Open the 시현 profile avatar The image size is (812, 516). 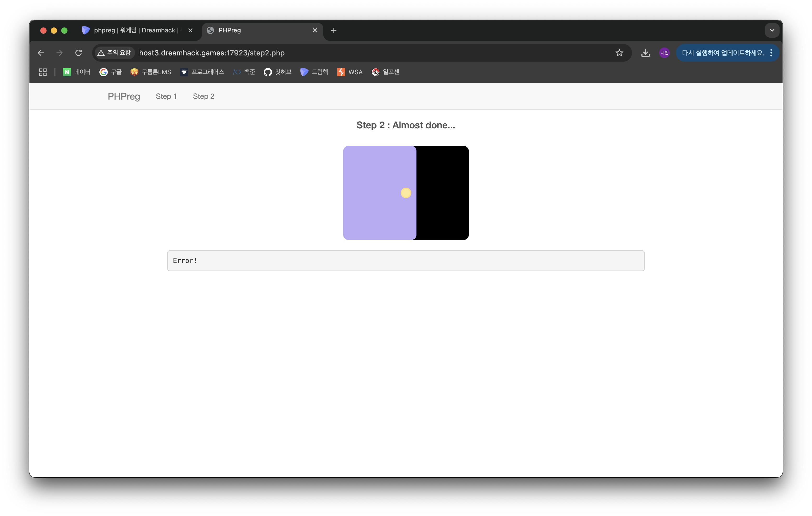(664, 53)
